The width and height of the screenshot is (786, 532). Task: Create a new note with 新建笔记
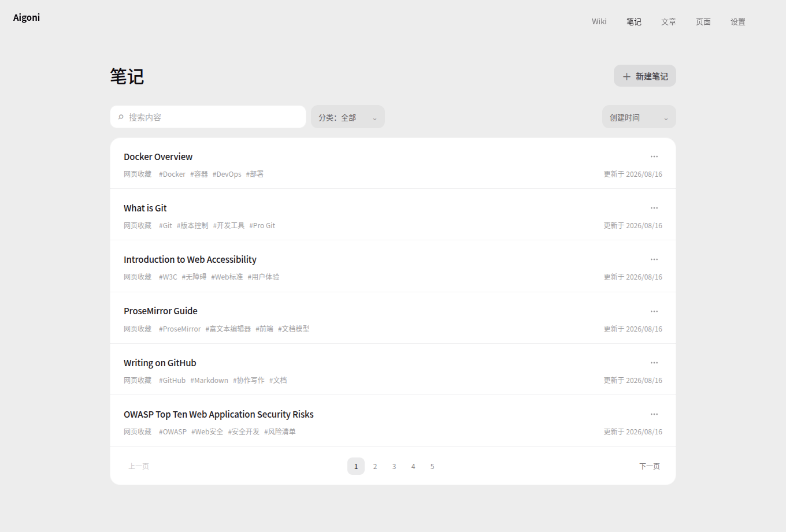click(x=645, y=76)
